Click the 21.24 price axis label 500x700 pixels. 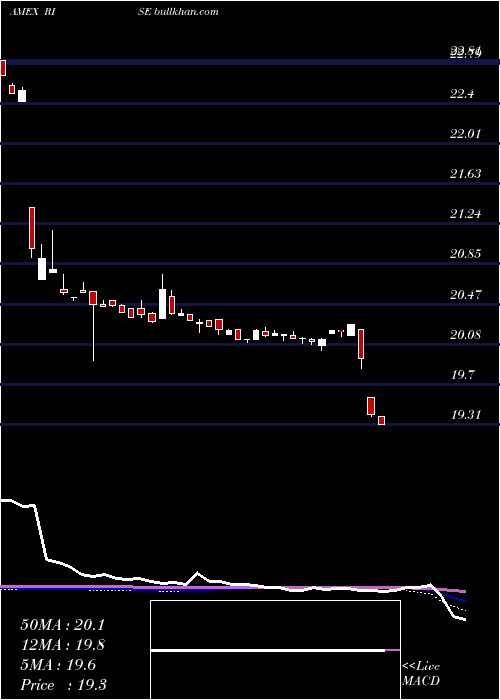[466, 214]
